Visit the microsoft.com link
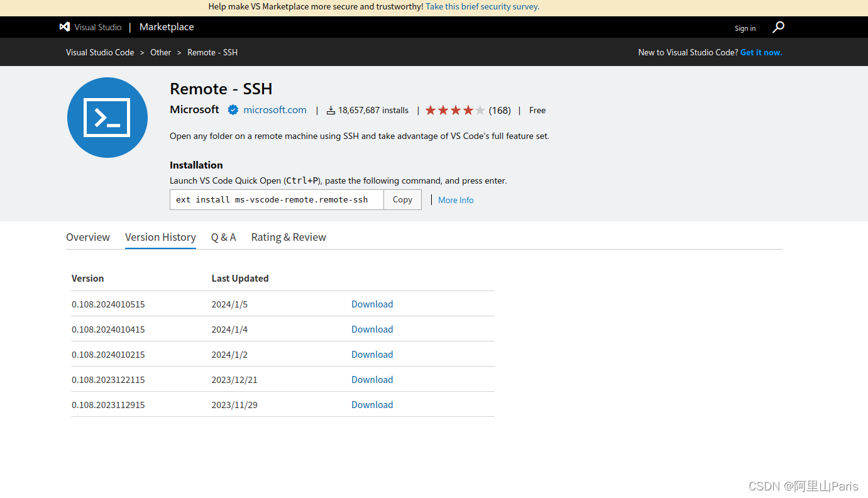The height and width of the screenshot is (498, 868). click(275, 109)
